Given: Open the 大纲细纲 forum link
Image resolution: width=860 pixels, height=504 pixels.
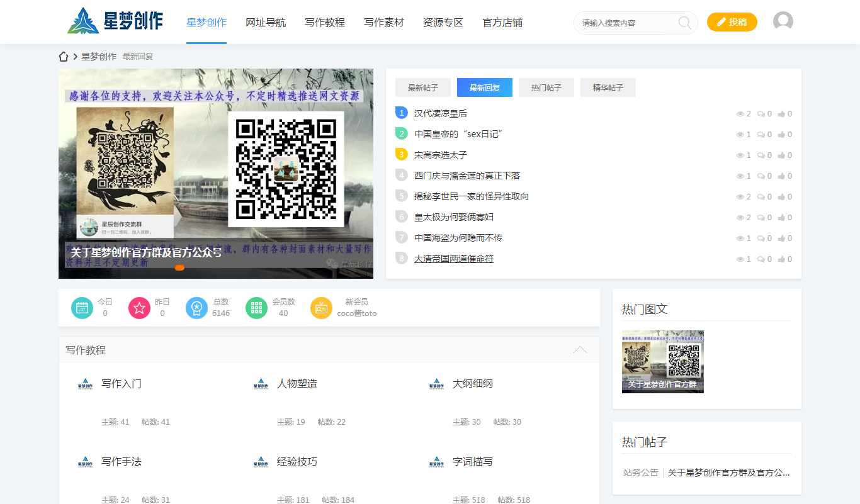Looking at the screenshot, I should coord(473,384).
